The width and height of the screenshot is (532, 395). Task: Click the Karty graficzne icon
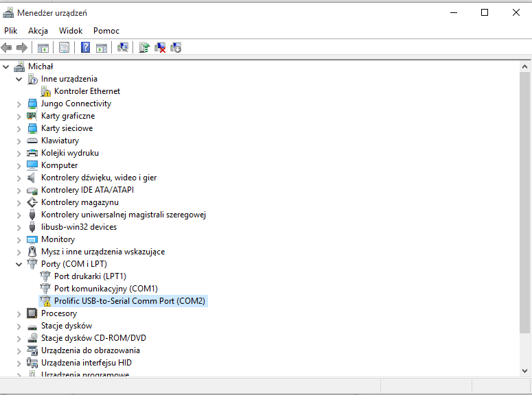point(32,116)
